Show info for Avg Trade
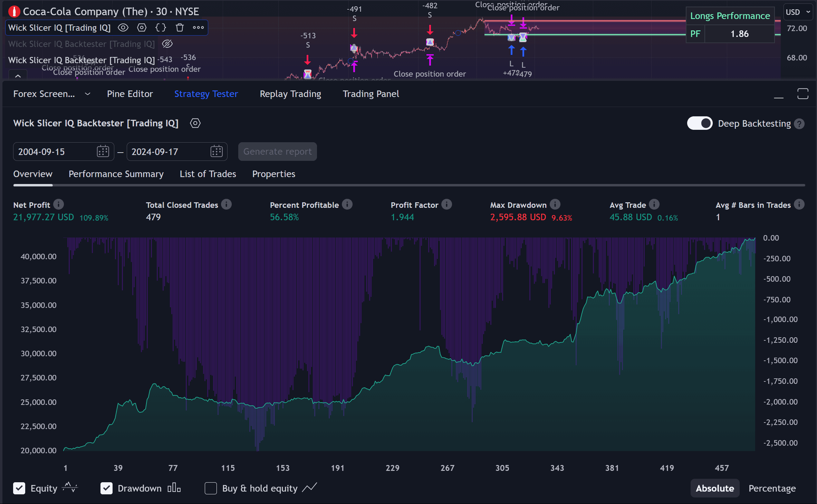The width and height of the screenshot is (817, 504). coord(654,205)
